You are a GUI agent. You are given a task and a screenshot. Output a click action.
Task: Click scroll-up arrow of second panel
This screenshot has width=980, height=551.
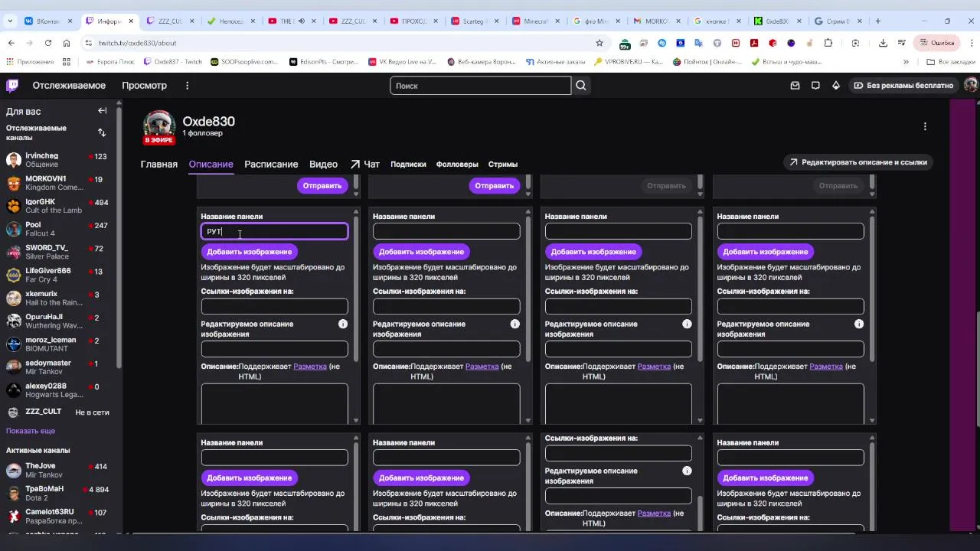click(x=528, y=212)
